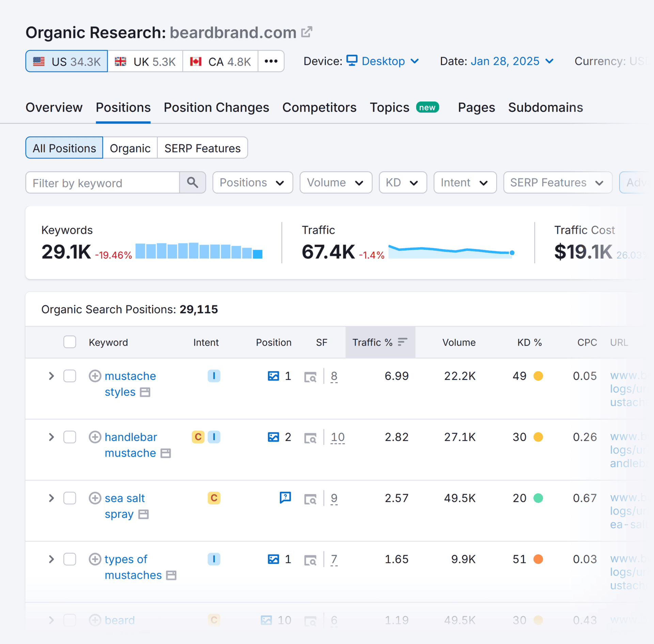Click image pack icon in handlebar mustache row

[274, 437]
